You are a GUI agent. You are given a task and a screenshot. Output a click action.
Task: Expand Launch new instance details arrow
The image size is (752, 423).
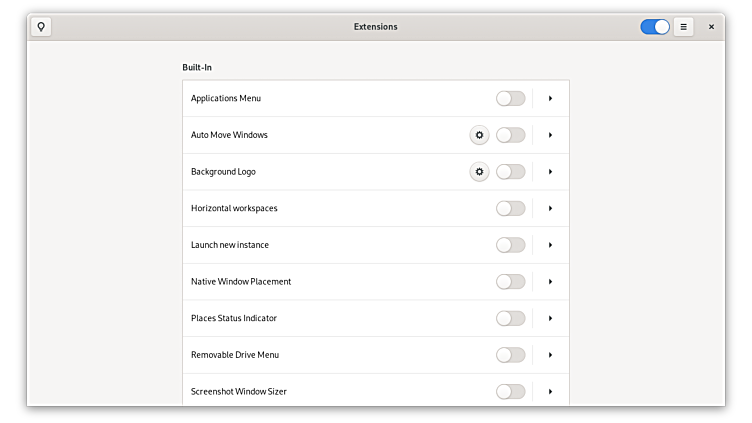pyautogui.click(x=550, y=245)
